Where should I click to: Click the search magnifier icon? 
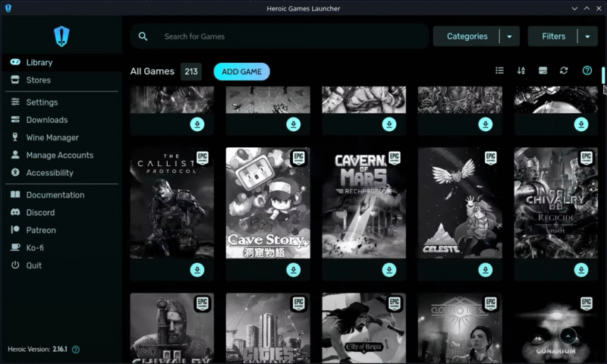(x=143, y=36)
